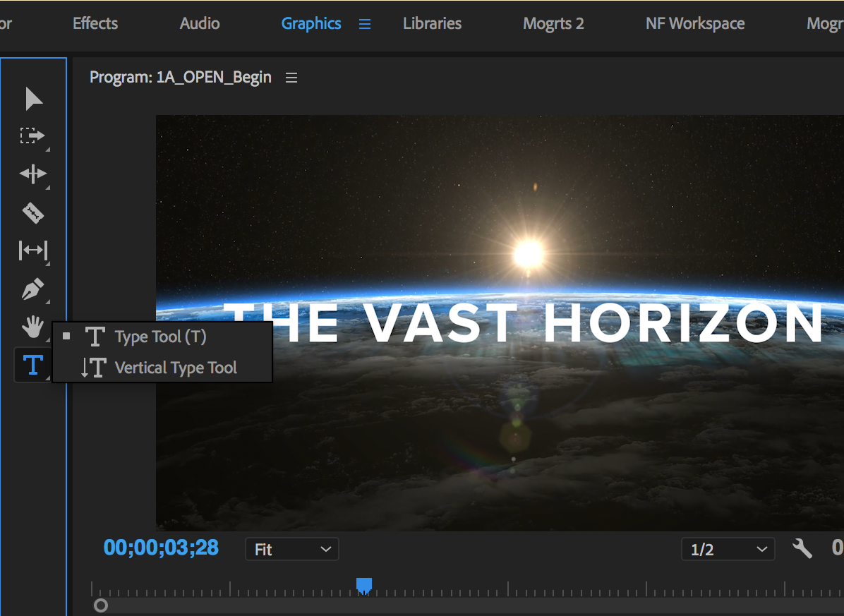Viewport: 844px width, 616px height.
Task: Select the Selection arrow tool
Action: tap(33, 99)
